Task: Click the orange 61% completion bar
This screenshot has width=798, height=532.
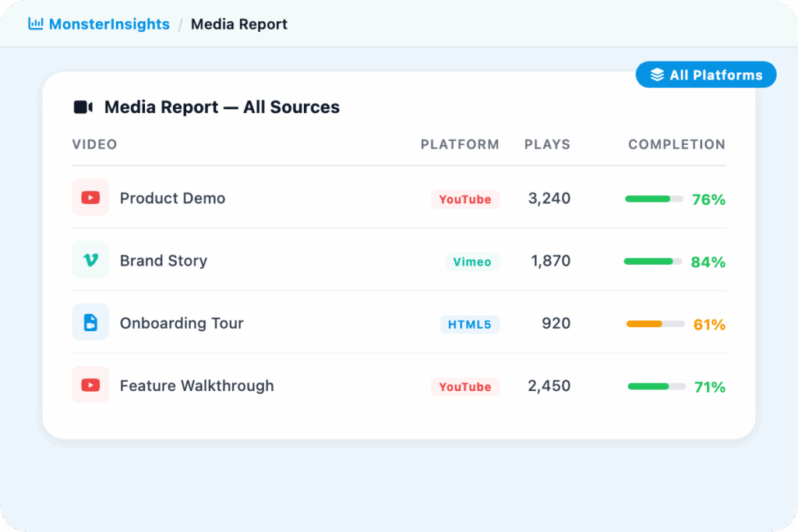Action: point(655,324)
